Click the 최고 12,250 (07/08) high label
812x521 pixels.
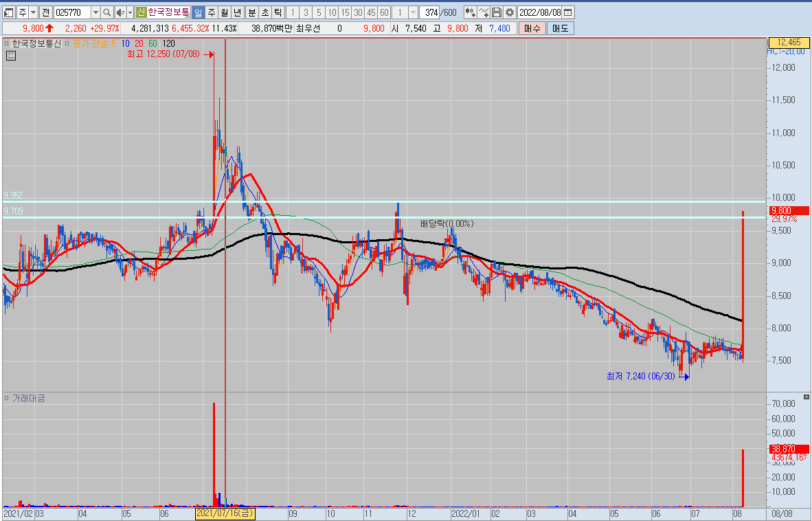pos(163,54)
